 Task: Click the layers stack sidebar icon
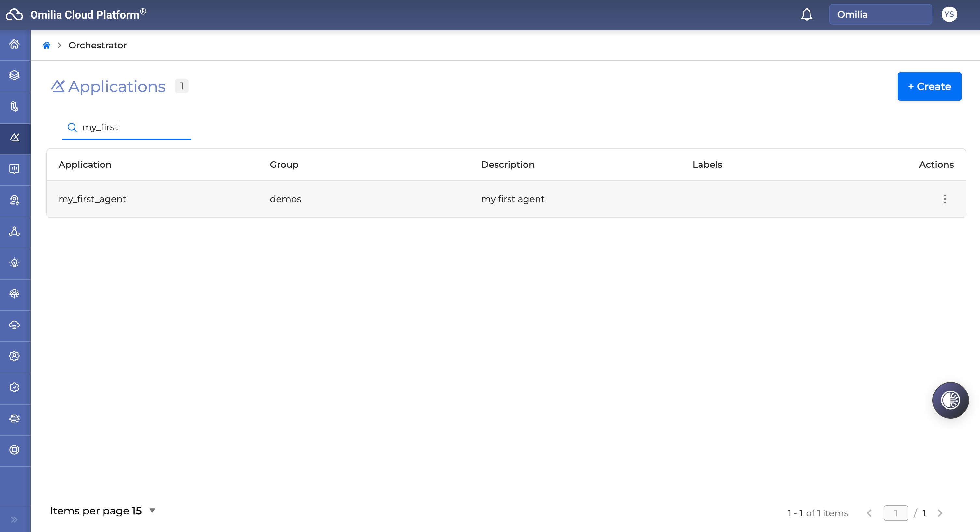point(14,75)
